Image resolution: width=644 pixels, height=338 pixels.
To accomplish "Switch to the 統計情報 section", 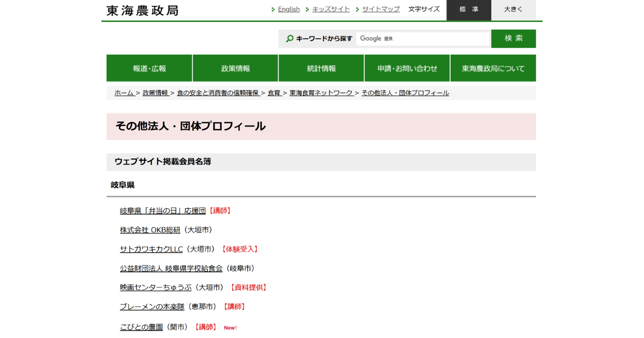I will coord(321,68).
